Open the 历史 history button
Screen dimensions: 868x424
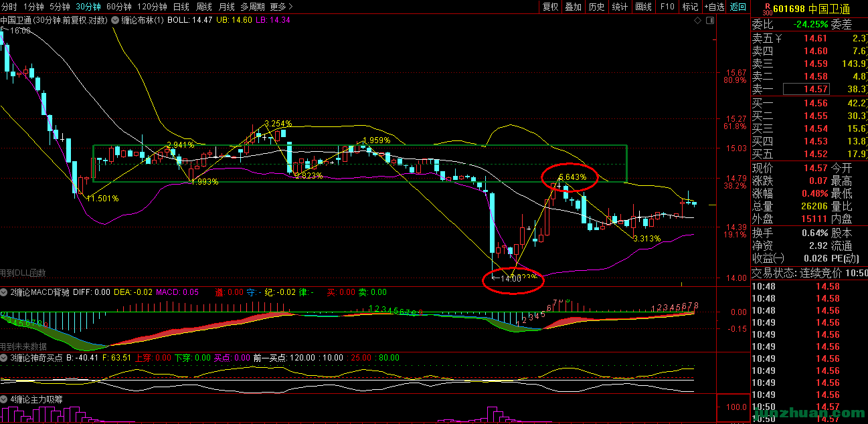tap(596, 7)
